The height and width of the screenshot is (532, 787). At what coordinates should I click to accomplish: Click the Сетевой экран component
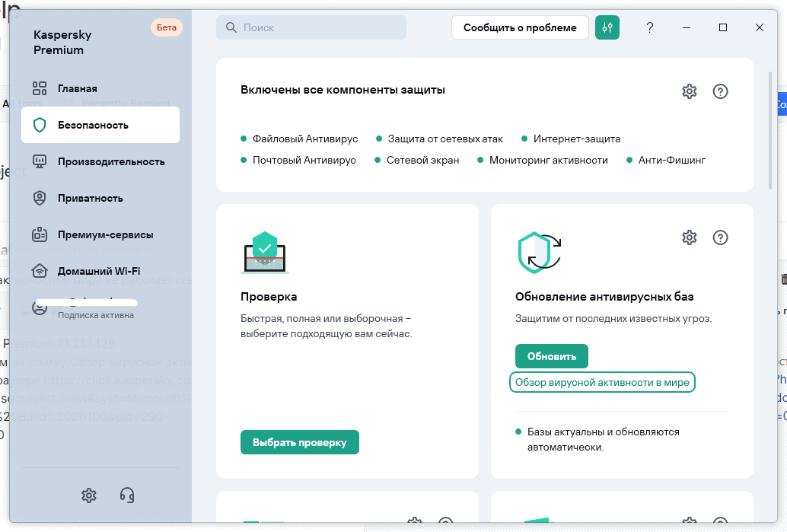(417, 160)
